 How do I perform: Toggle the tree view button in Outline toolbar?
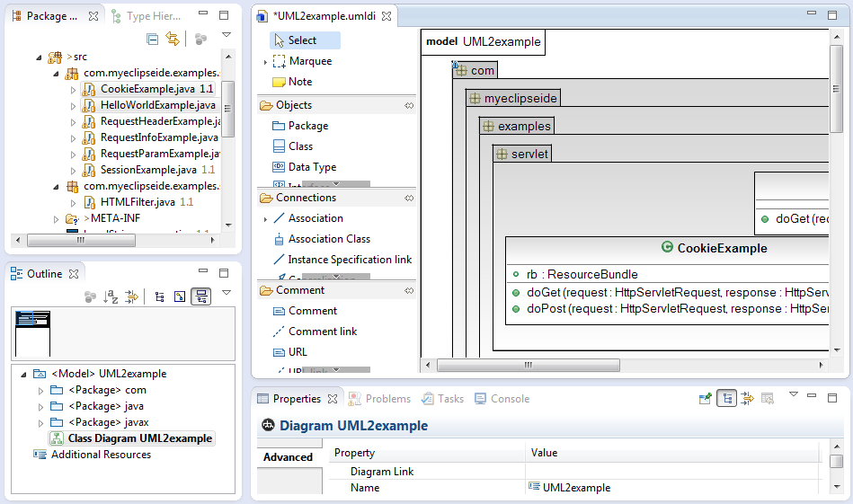tap(160, 296)
